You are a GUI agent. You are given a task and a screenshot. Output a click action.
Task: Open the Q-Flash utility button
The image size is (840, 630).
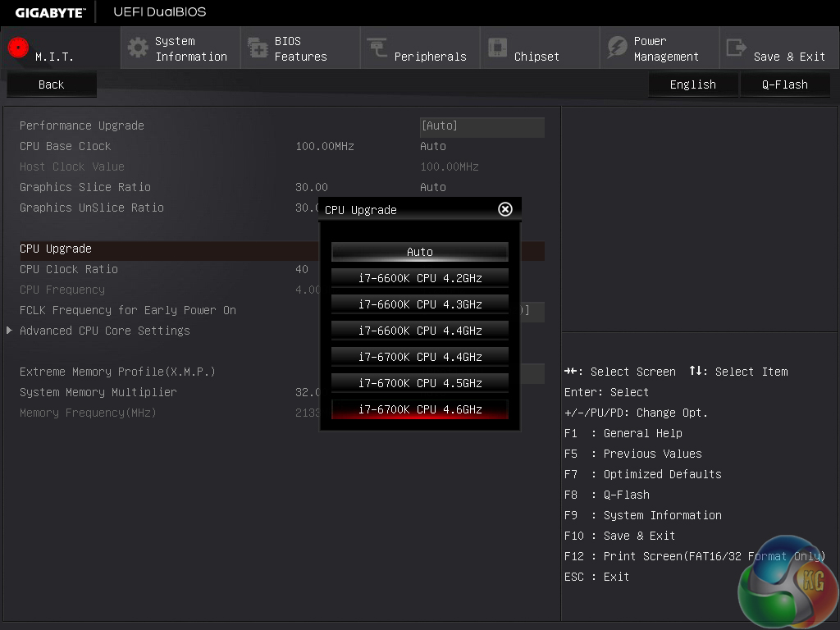pyautogui.click(x=784, y=84)
